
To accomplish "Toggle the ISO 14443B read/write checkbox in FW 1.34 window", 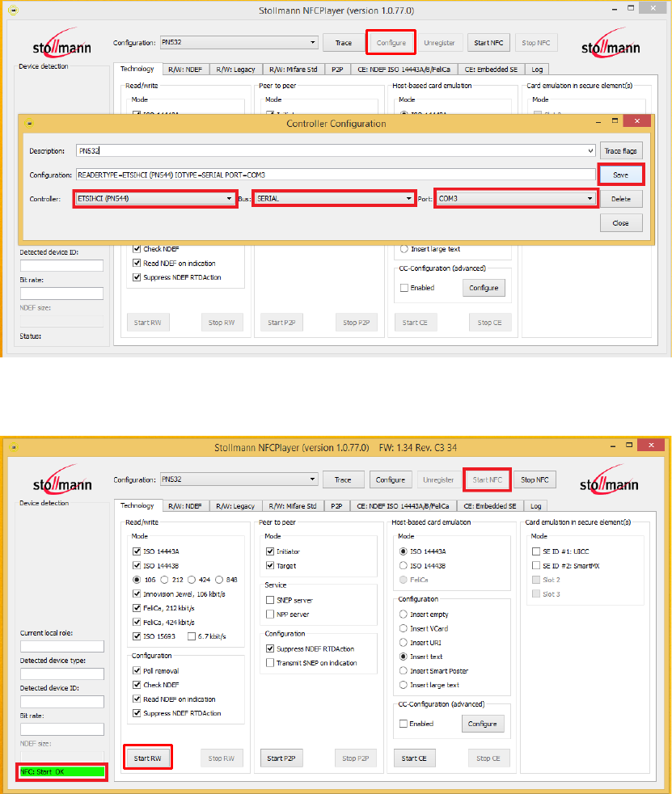I will point(136,566).
